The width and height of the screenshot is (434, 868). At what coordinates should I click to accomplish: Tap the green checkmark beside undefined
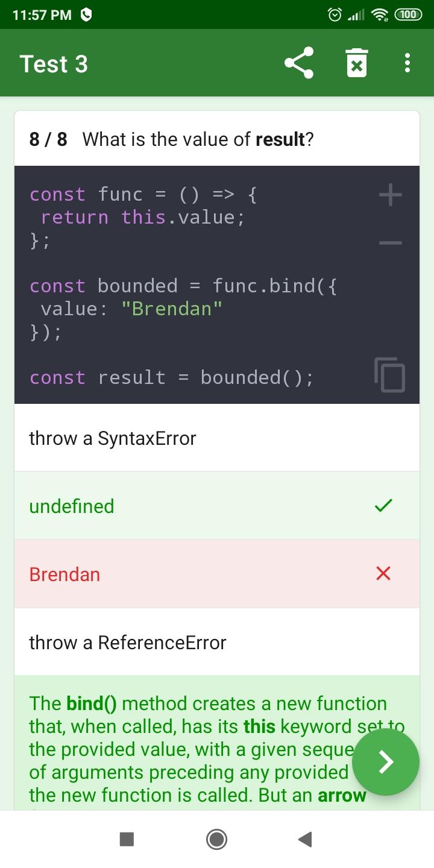[383, 506]
